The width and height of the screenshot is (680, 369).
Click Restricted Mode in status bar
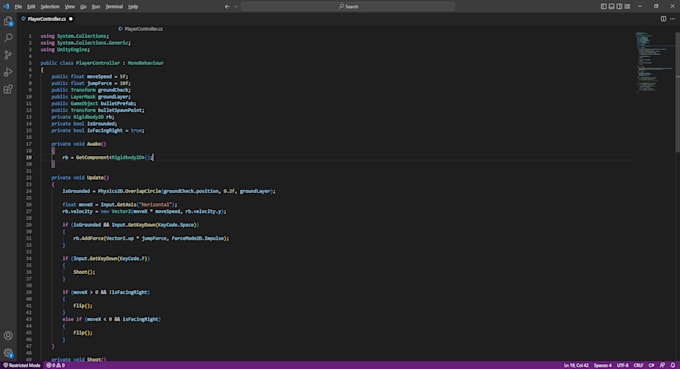point(22,366)
